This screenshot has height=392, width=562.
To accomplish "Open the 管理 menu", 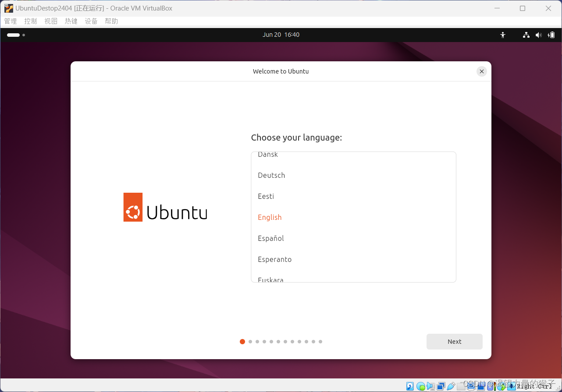I will click(11, 21).
